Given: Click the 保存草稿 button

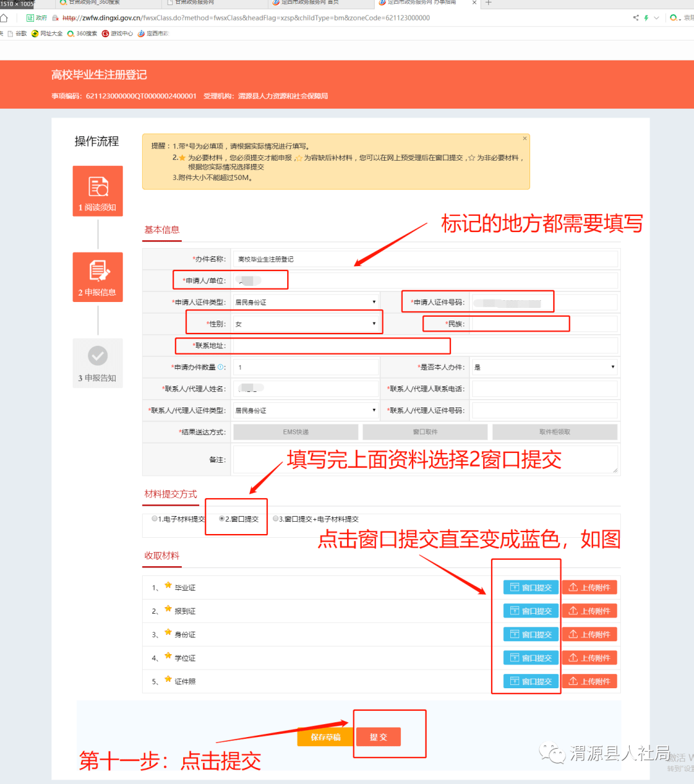Looking at the screenshot, I should [x=325, y=737].
